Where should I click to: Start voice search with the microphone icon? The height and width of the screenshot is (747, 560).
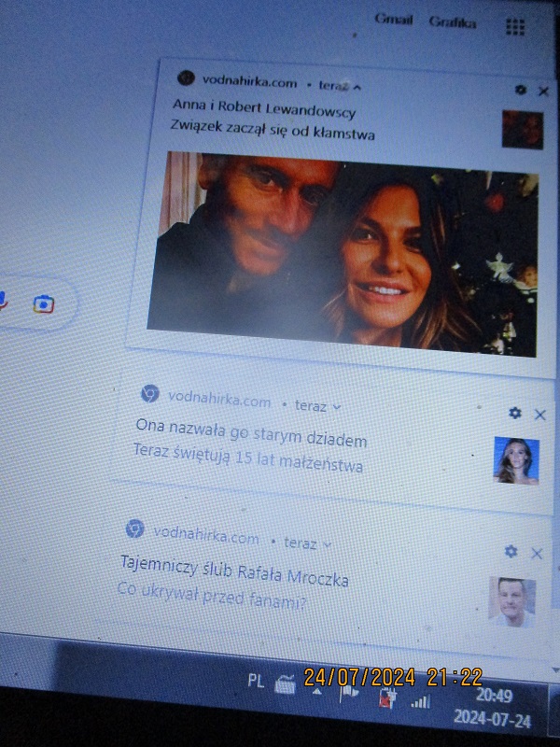tap(3, 301)
